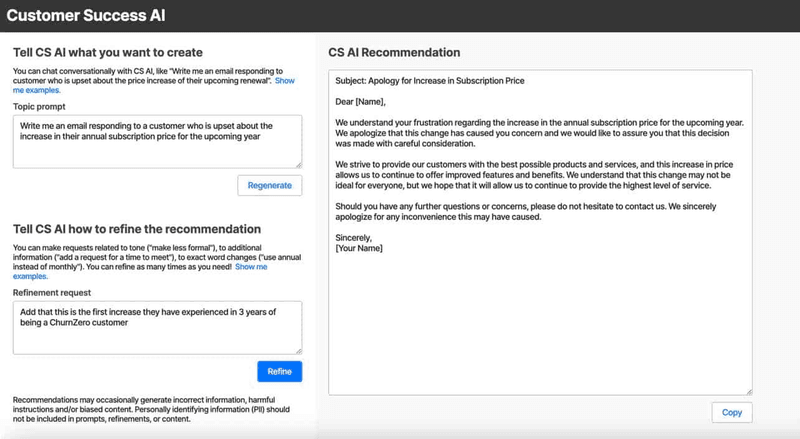
Task: Click the 'Dear [Name],' greeting line
Action: point(360,101)
